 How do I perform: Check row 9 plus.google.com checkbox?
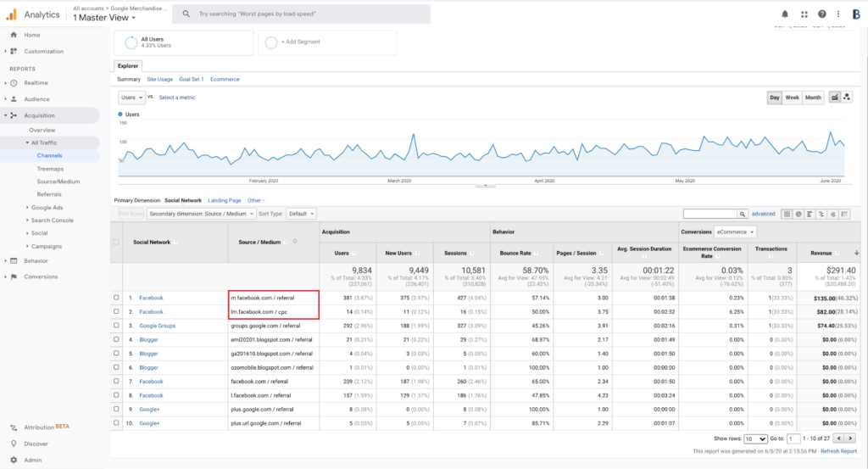click(116, 409)
